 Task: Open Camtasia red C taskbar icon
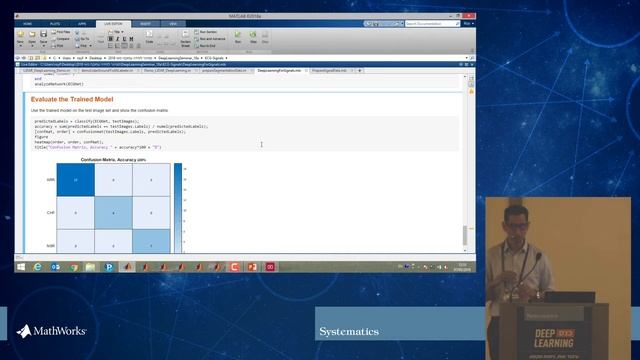coord(234,267)
